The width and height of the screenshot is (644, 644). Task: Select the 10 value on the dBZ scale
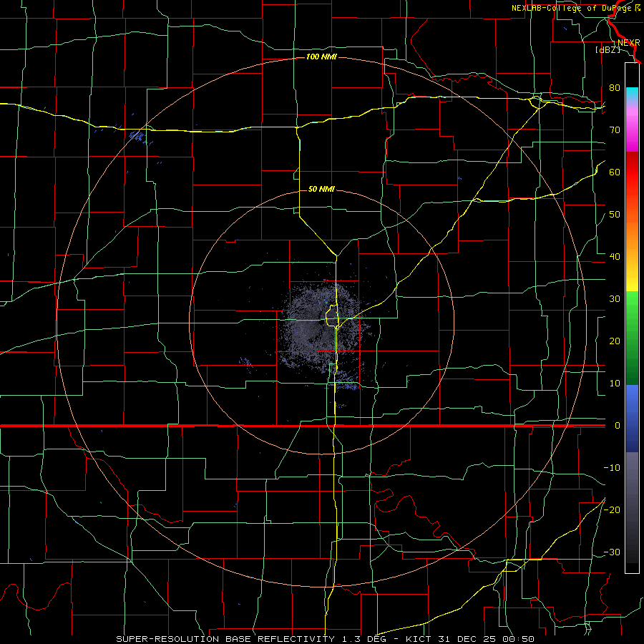click(x=615, y=384)
